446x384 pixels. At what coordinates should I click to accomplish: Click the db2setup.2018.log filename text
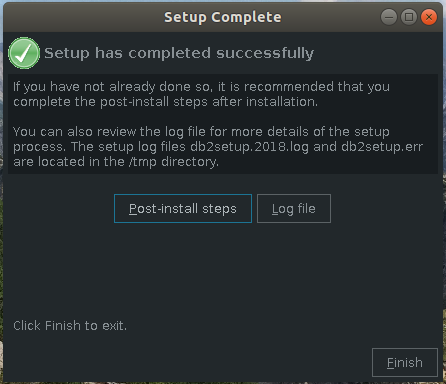249,147
